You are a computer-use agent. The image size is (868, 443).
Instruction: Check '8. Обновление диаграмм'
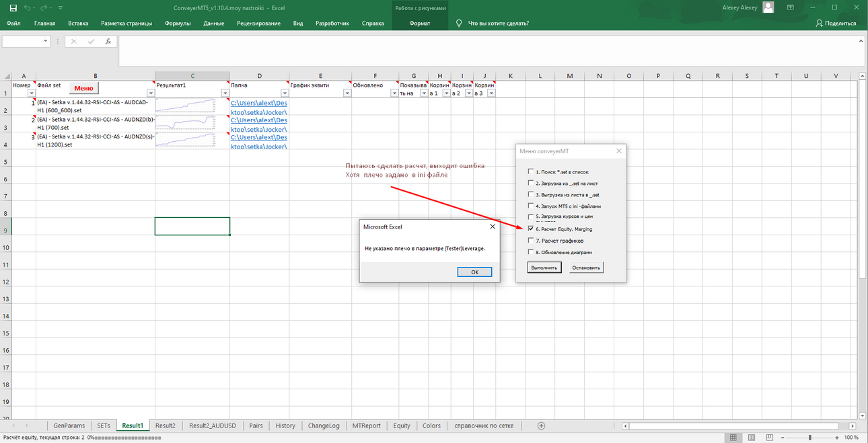531,252
